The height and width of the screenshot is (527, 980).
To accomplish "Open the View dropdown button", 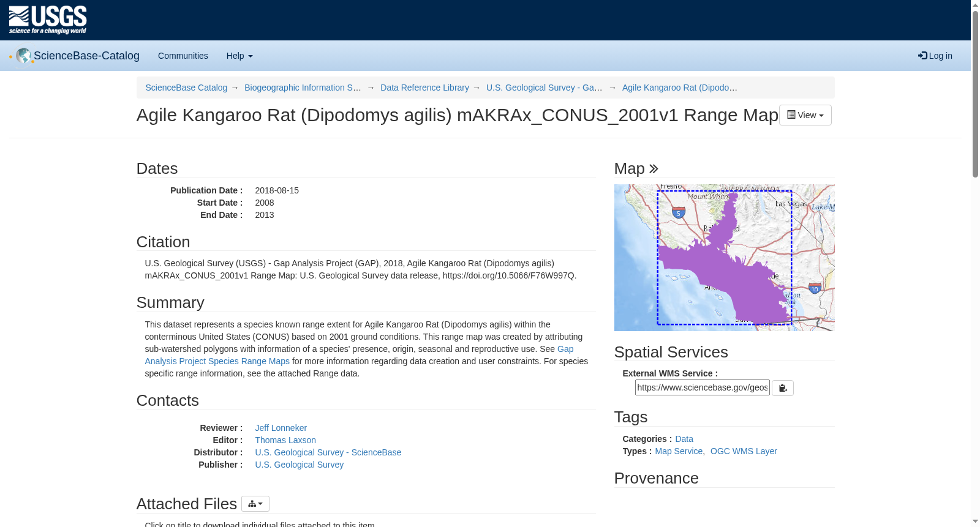I will 805,115.
